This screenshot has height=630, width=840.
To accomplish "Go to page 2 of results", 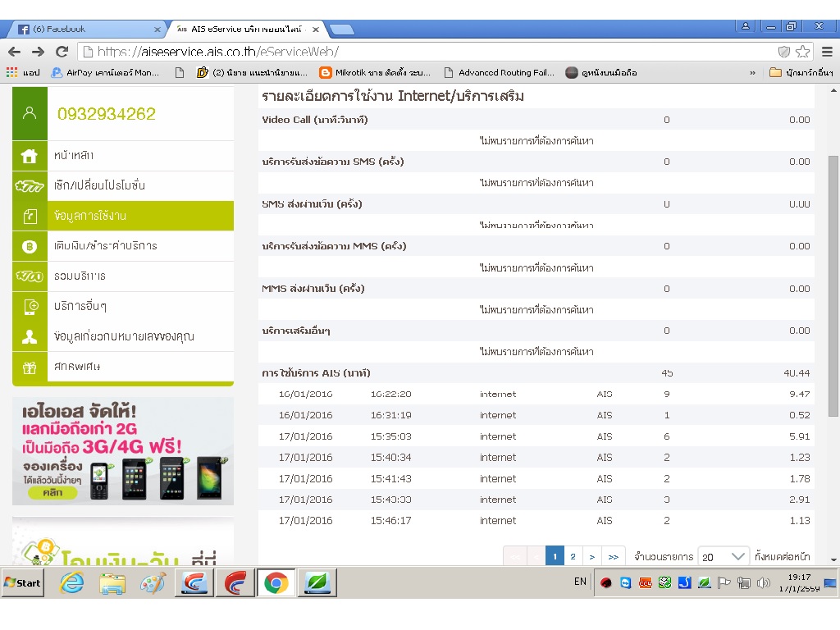I will [573, 557].
